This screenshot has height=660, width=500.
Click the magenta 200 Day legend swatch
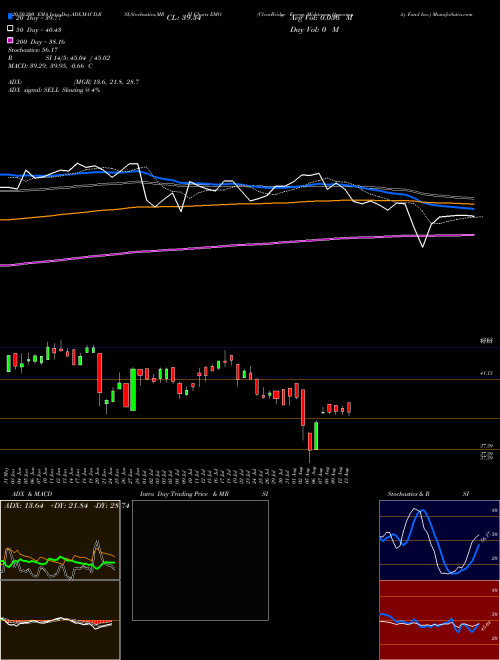10,41
